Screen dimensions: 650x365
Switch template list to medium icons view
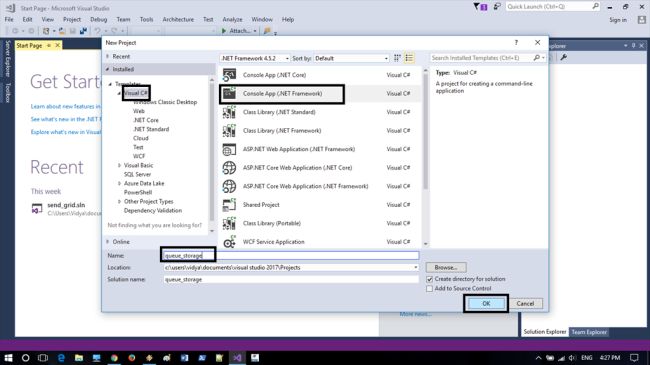(409, 58)
